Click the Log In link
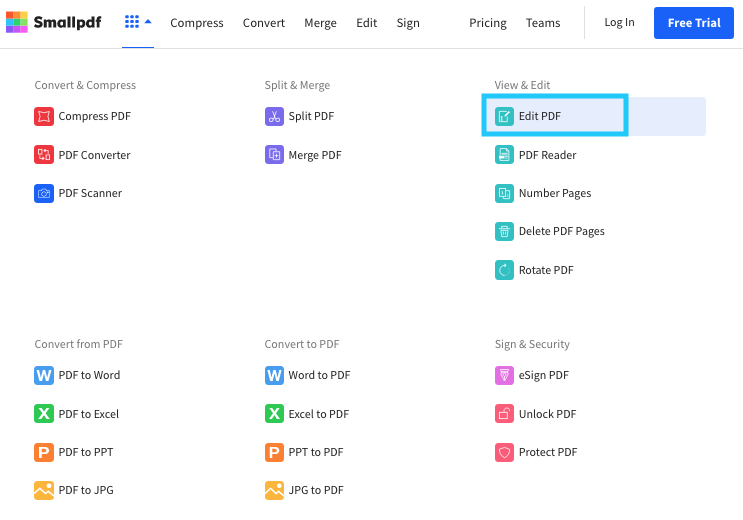This screenshot has height=520, width=743. click(x=619, y=23)
